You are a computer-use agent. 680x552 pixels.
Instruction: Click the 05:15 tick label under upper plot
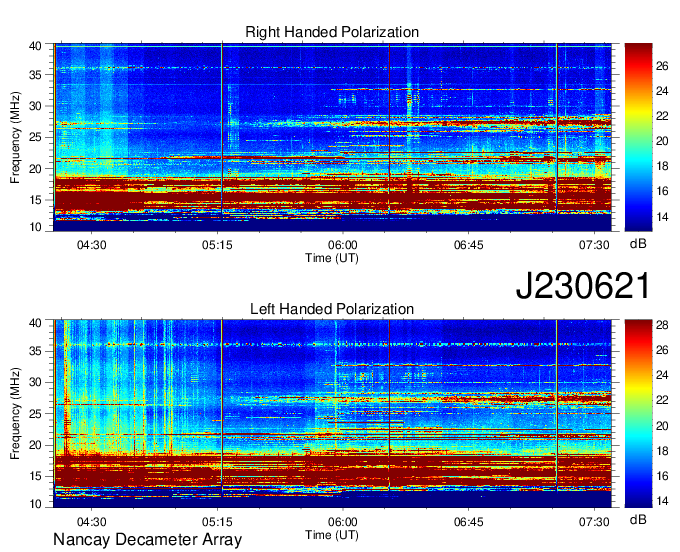[x=217, y=245]
